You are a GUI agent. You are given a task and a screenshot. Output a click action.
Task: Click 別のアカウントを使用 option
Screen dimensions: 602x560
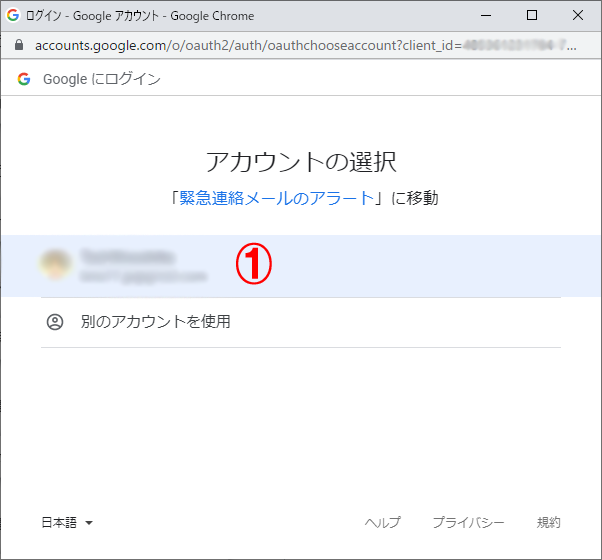point(301,322)
